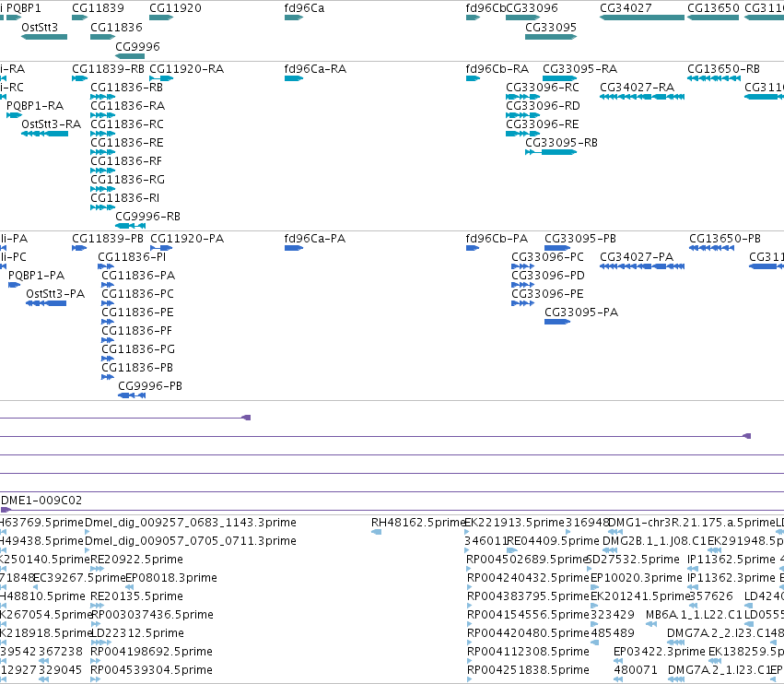The image size is (784, 684).
Task: Open the CG33095-RB transcript
Action: click(x=551, y=152)
